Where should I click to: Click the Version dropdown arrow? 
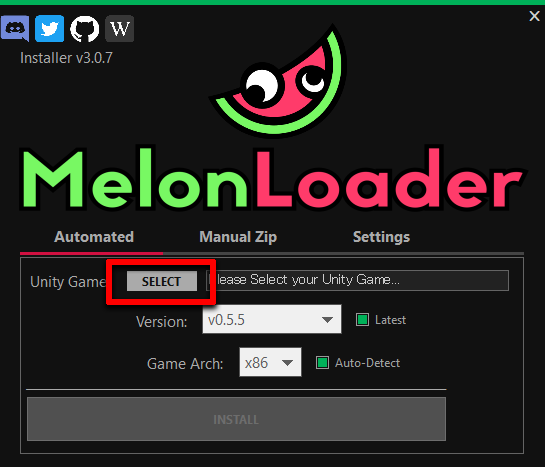coord(327,319)
